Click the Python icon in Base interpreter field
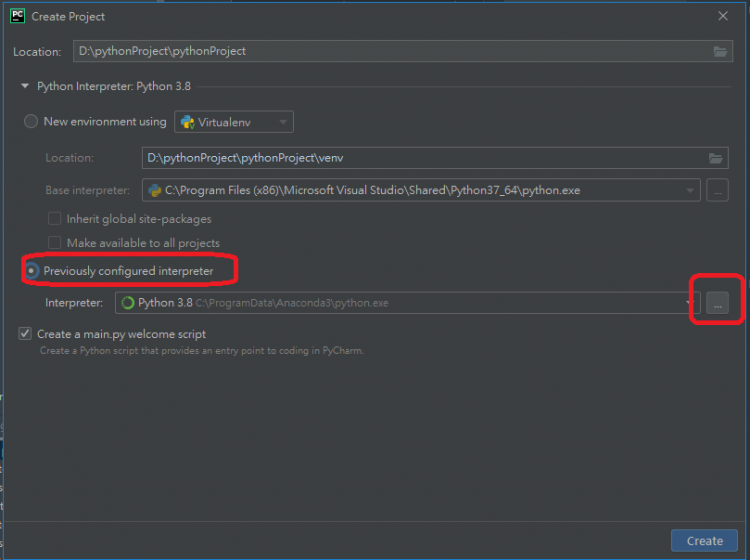This screenshot has width=750, height=560. click(154, 190)
